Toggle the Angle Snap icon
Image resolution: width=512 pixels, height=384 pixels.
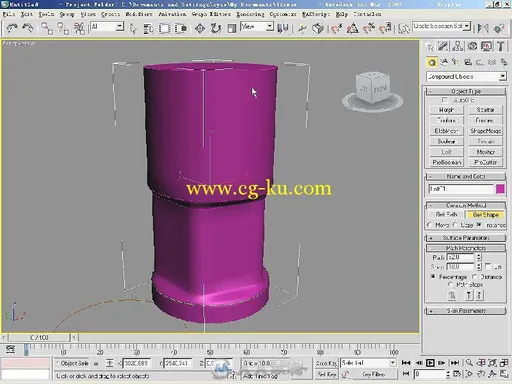(x=353, y=29)
